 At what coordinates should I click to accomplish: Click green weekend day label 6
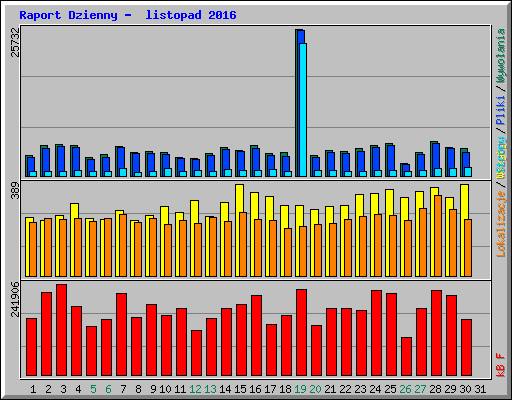point(108,389)
